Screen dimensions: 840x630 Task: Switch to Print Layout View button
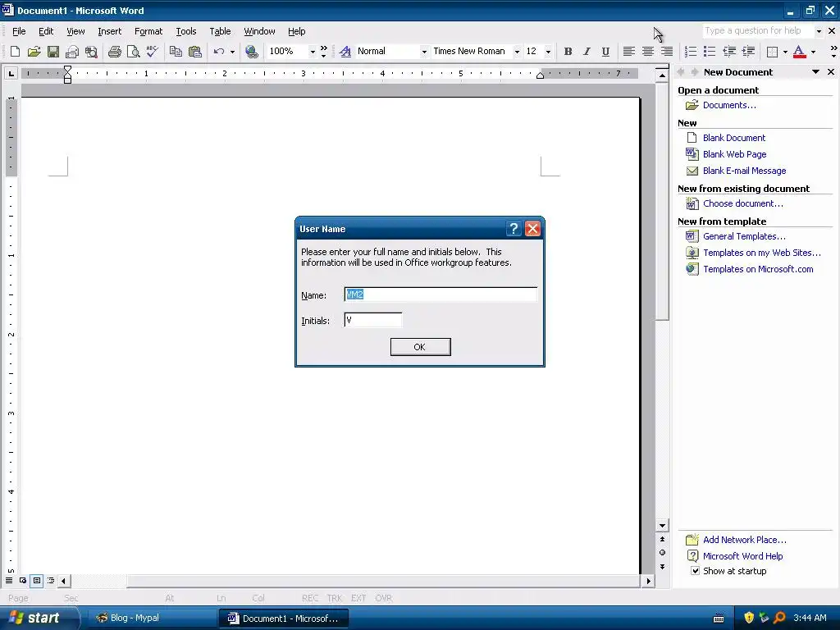coord(36,580)
